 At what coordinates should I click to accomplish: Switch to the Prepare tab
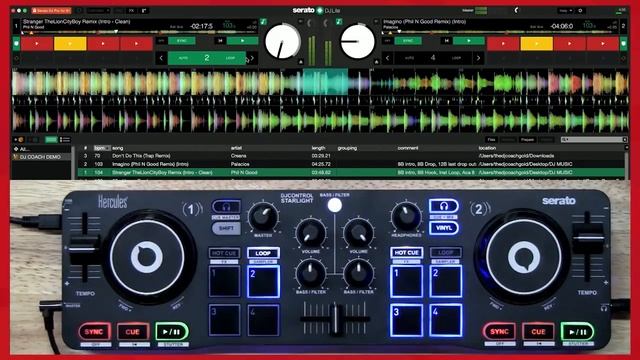click(527, 140)
